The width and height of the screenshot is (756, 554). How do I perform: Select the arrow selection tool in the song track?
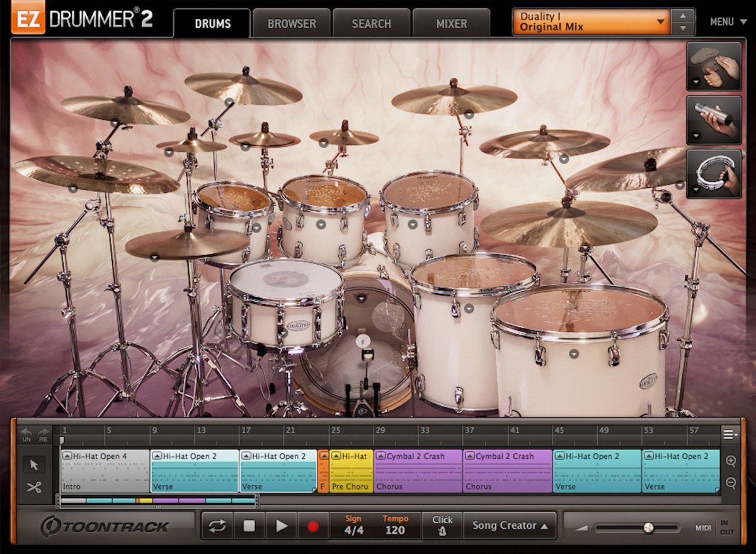click(x=33, y=465)
